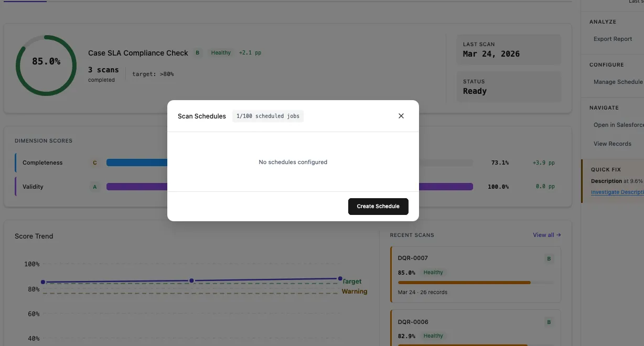
Task: Click the grade B badge next to report title
Action: [198, 52]
